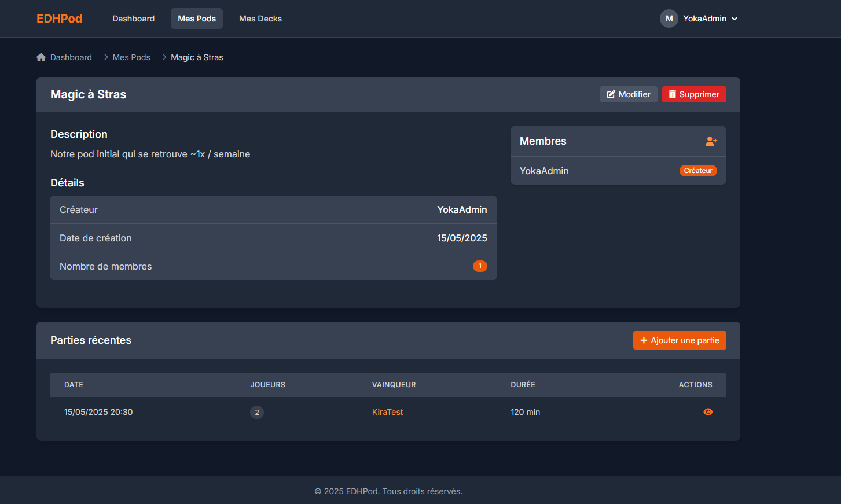Go to Mes Decks page

click(260, 19)
